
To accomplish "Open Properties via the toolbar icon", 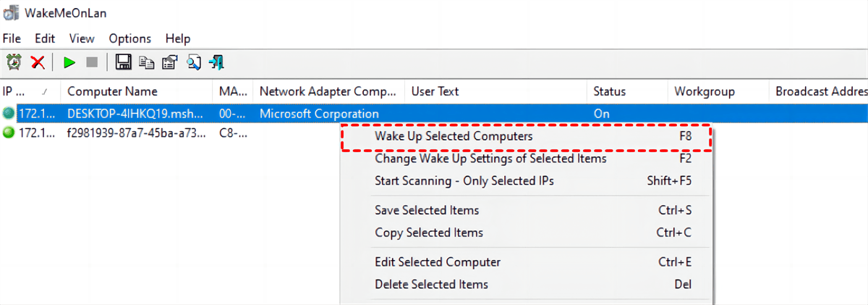I will point(170,62).
